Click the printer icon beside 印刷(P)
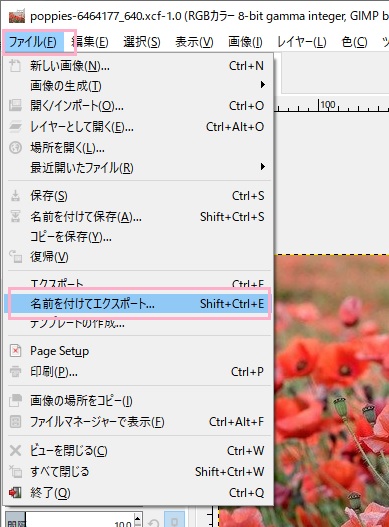 click(x=15, y=372)
